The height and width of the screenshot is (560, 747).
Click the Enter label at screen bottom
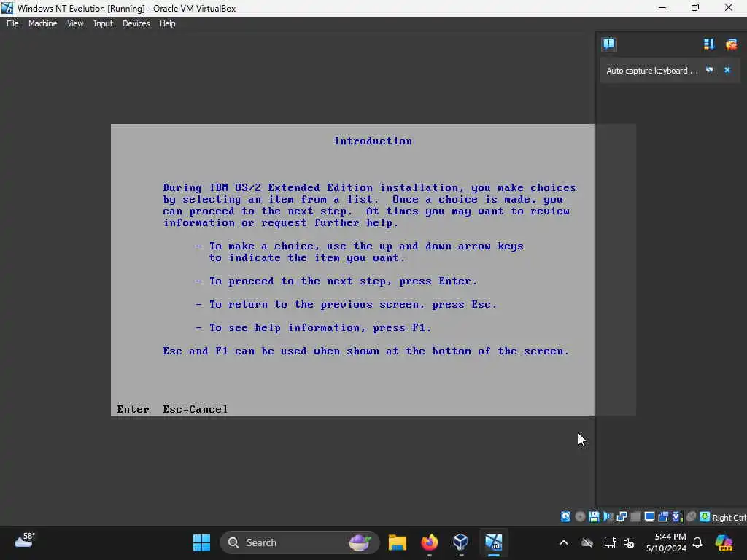[x=133, y=409]
